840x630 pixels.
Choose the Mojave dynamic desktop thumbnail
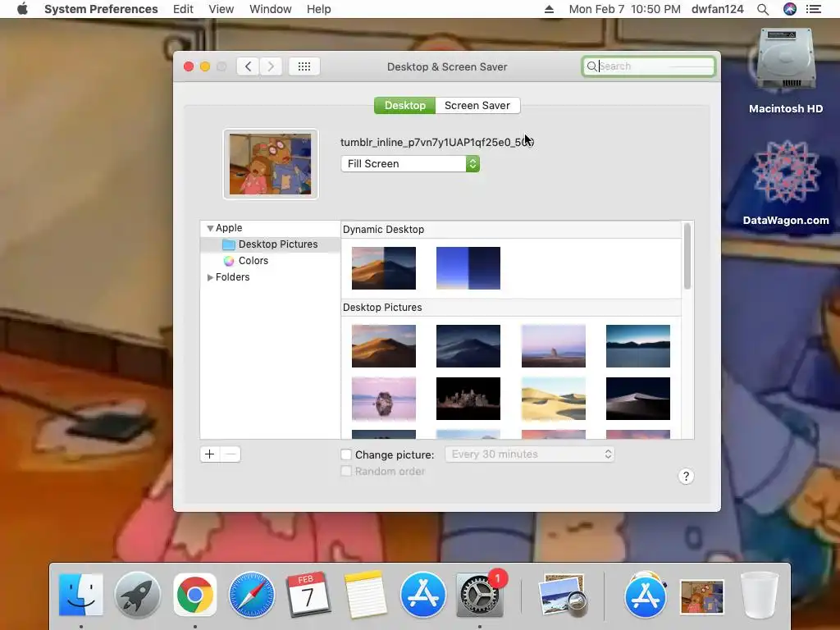tap(384, 268)
